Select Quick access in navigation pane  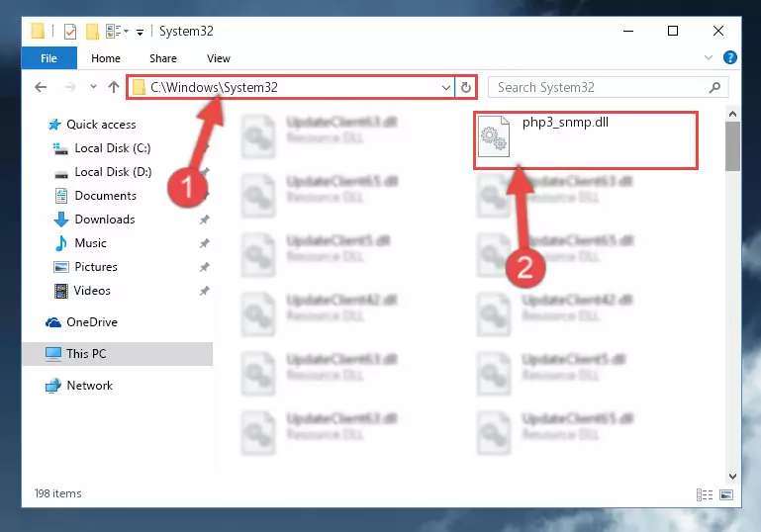pos(101,125)
